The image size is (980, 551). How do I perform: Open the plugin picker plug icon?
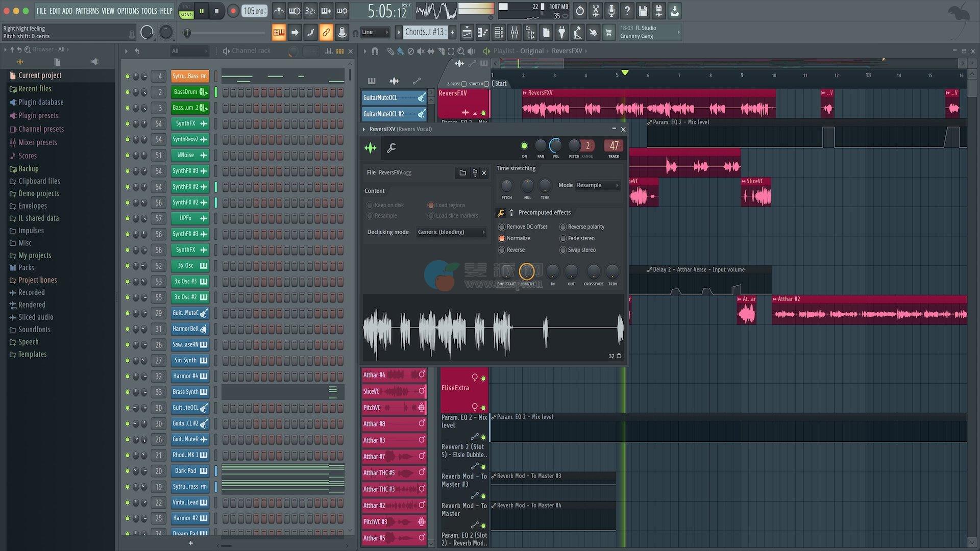561,33
